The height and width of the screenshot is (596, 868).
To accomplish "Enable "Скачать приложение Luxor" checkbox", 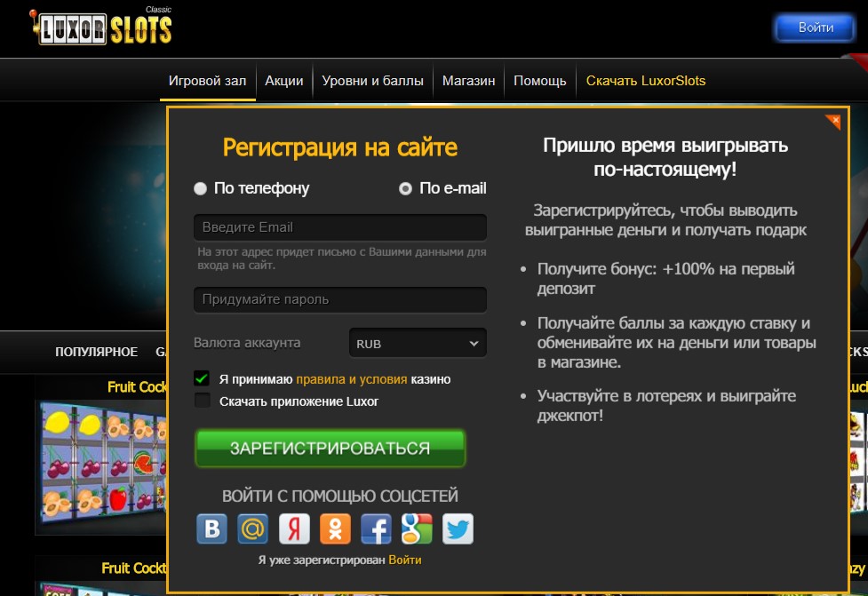I will point(203,401).
